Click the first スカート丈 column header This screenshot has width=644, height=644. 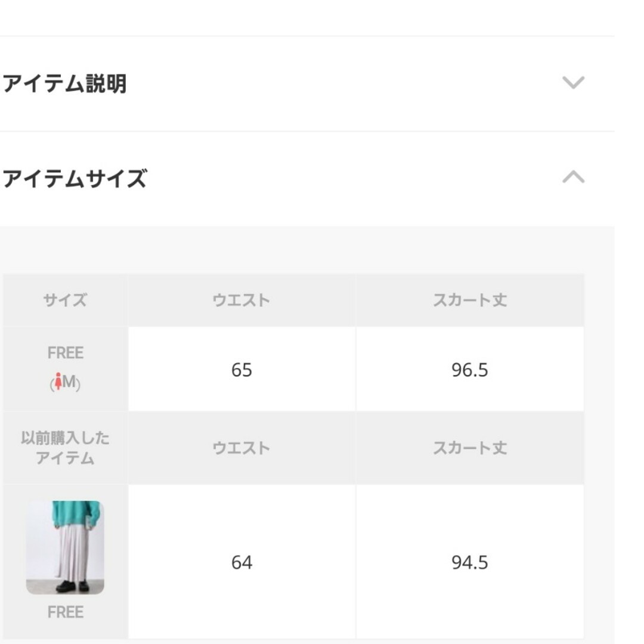tap(470, 300)
